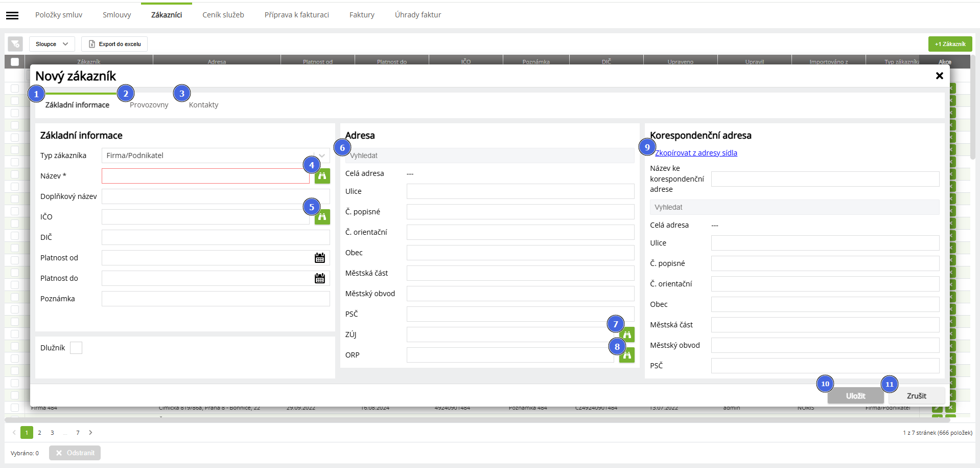Open the Příprava k fakturaci tab
This screenshot has height=468, width=980.
pos(297,15)
